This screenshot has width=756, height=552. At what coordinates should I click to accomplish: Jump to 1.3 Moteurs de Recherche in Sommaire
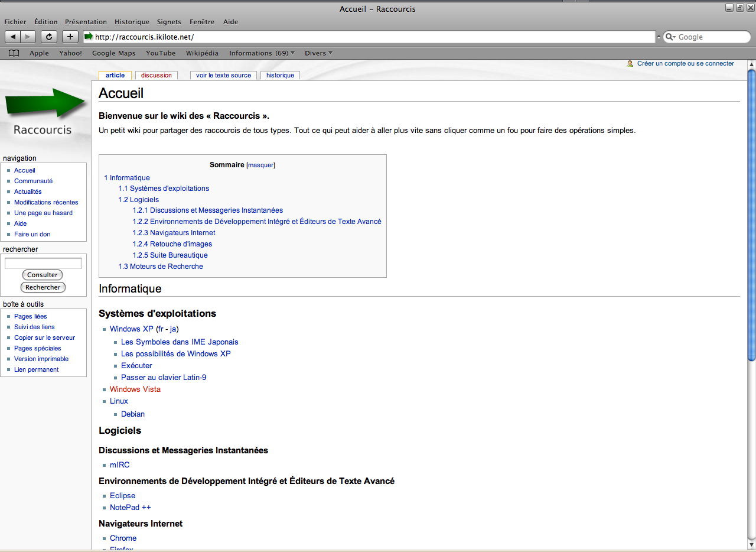coord(161,267)
